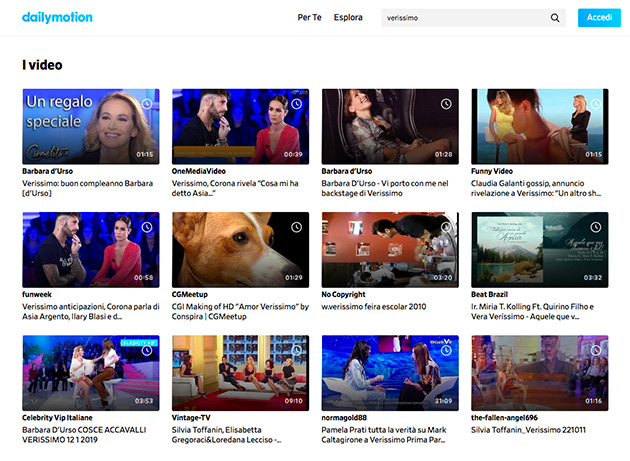Open the Corona rivela video thumbnail
Screen dimensions: 630x461
pyautogui.click(x=240, y=126)
